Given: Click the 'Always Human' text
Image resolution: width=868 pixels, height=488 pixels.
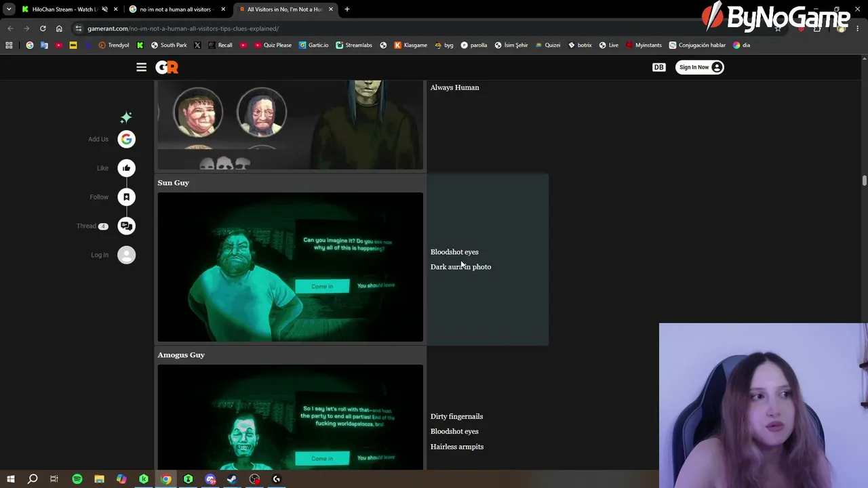Looking at the screenshot, I should click(x=454, y=87).
